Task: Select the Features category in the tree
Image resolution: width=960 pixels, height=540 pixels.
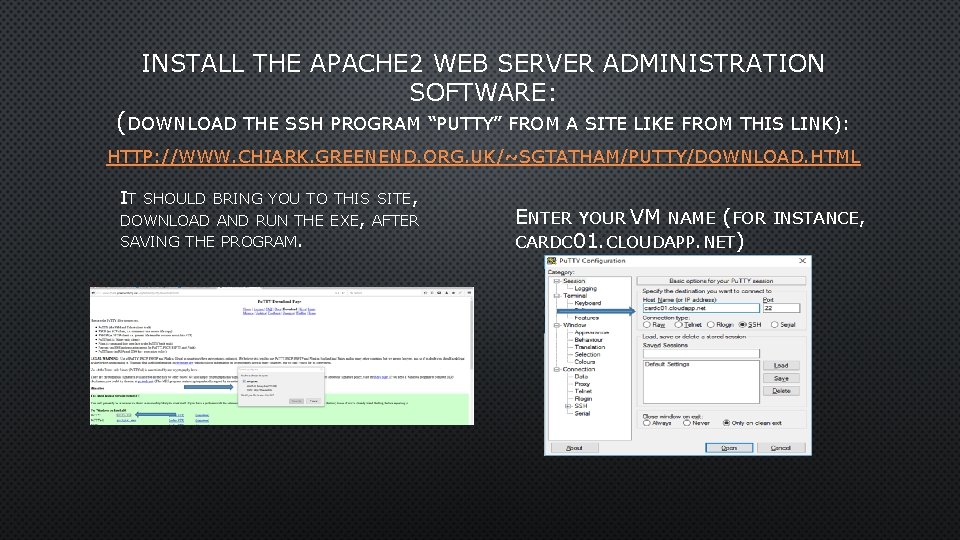Action: click(x=587, y=318)
